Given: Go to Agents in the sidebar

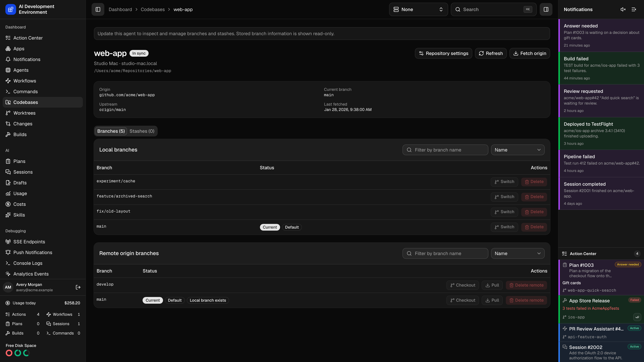Looking at the screenshot, I should point(43,70).
